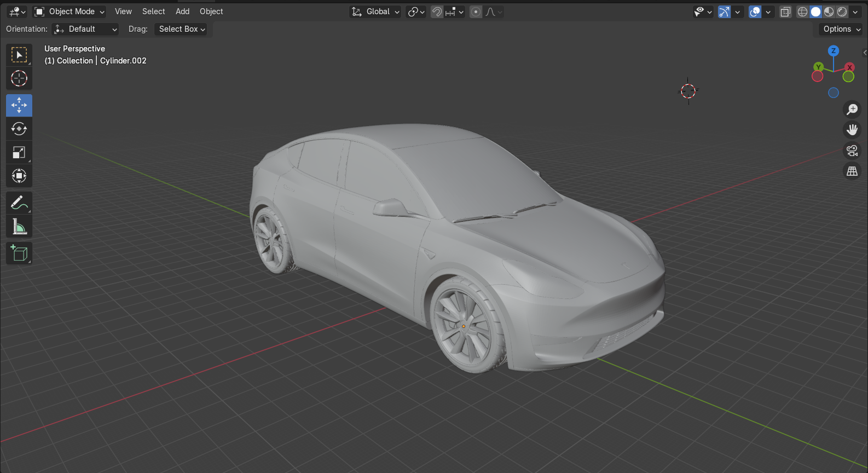Activate the Rotate tool
Screen dimensions: 868x473
[19, 129]
